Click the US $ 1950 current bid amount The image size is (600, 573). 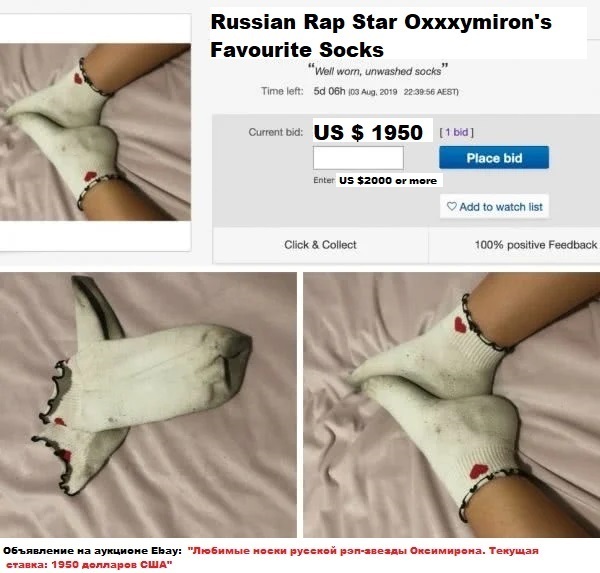[368, 132]
